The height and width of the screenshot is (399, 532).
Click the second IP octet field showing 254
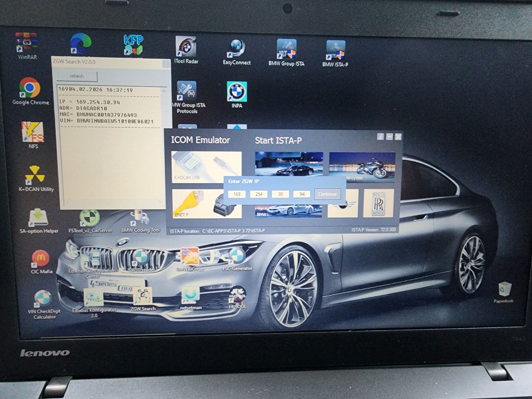tap(259, 194)
